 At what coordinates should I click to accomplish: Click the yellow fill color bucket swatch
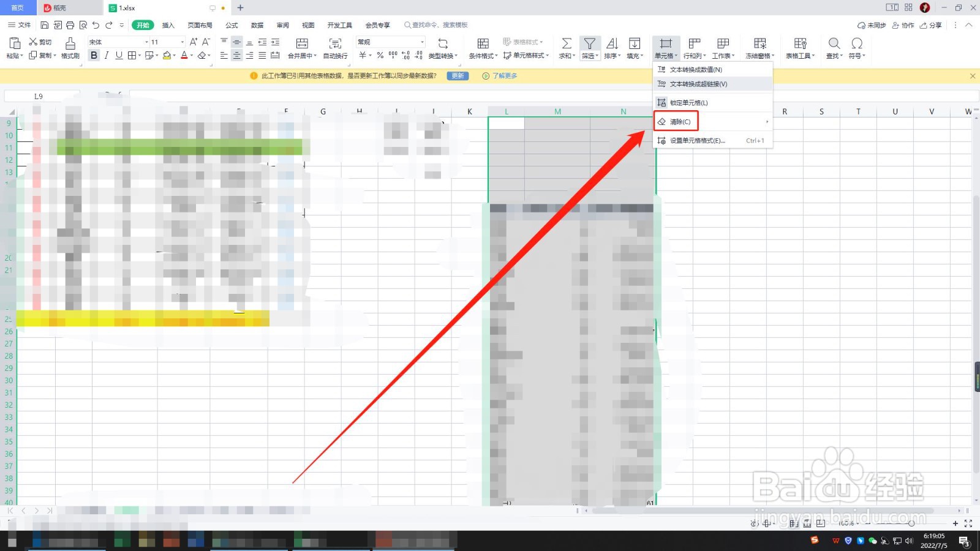167,55
